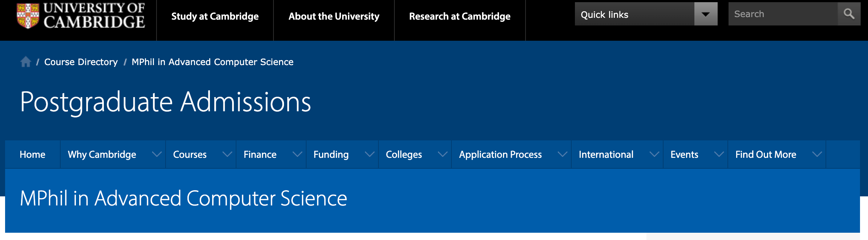The width and height of the screenshot is (868, 240).
Task: Go to Home in admissions navigation
Action: pos(32,155)
